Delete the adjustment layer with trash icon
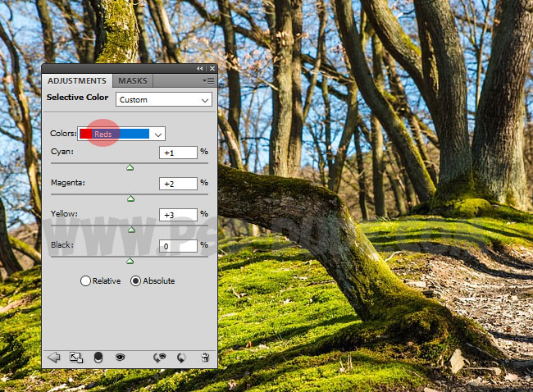 (205, 358)
